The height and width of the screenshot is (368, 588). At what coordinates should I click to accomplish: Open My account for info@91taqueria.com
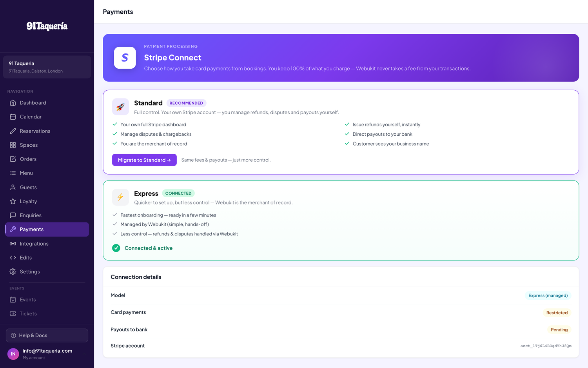click(47, 354)
